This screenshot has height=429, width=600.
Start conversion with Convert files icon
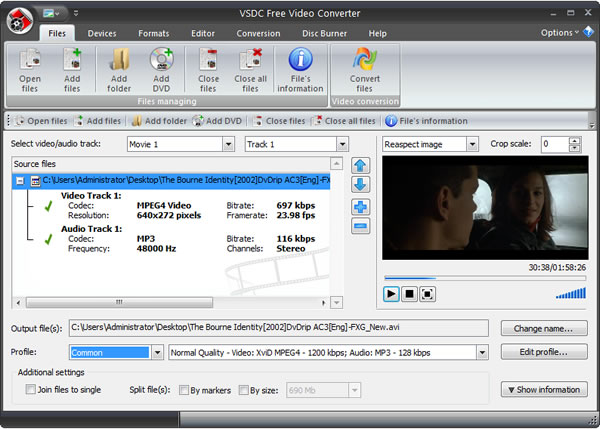click(x=365, y=70)
